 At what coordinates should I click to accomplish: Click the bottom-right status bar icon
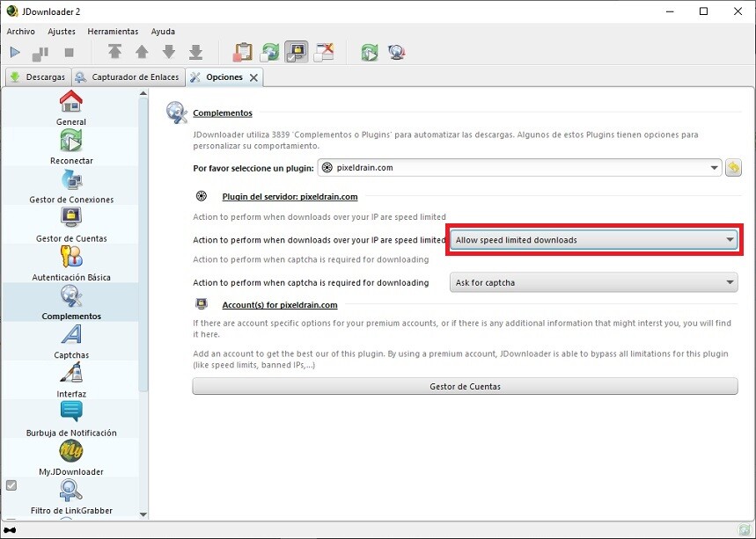click(743, 529)
